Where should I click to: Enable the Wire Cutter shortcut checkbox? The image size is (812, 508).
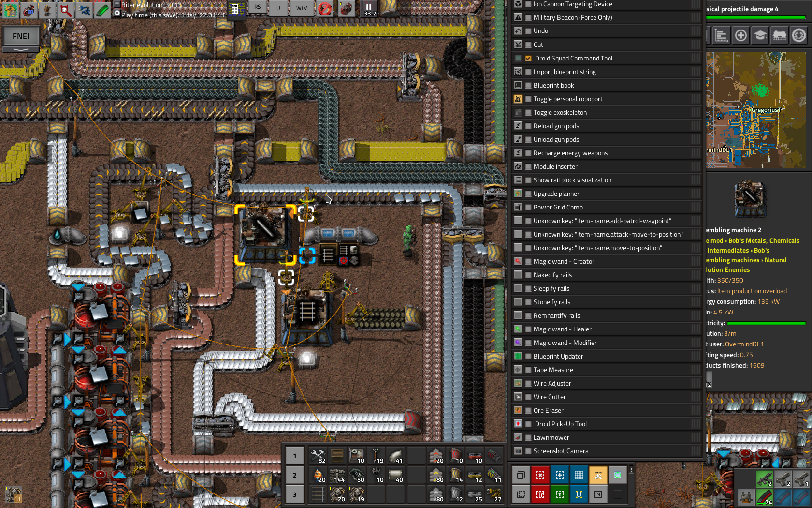528,397
